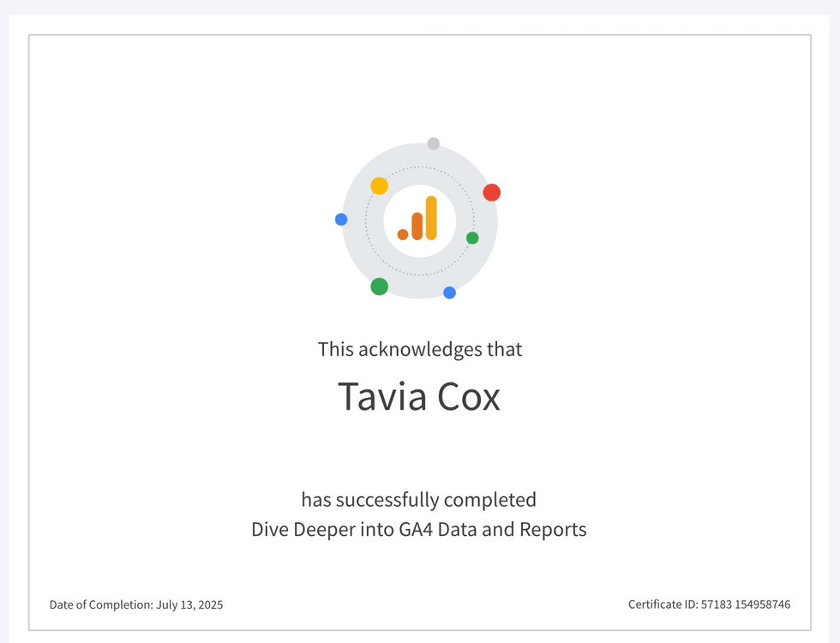The image size is (840, 643).
Task: Click the recipient name Tavia Cox
Action: (419, 397)
